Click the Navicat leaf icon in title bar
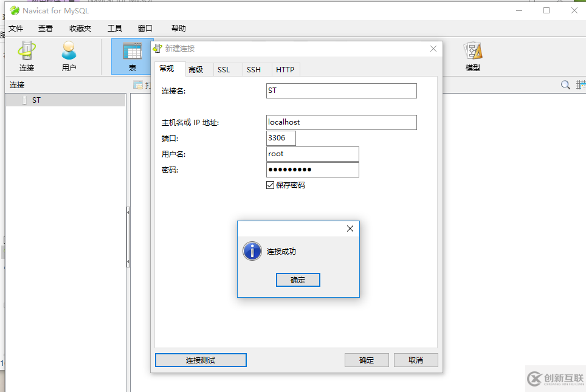Image resolution: width=586 pixels, height=392 pixels. click(x=13, y=10)
